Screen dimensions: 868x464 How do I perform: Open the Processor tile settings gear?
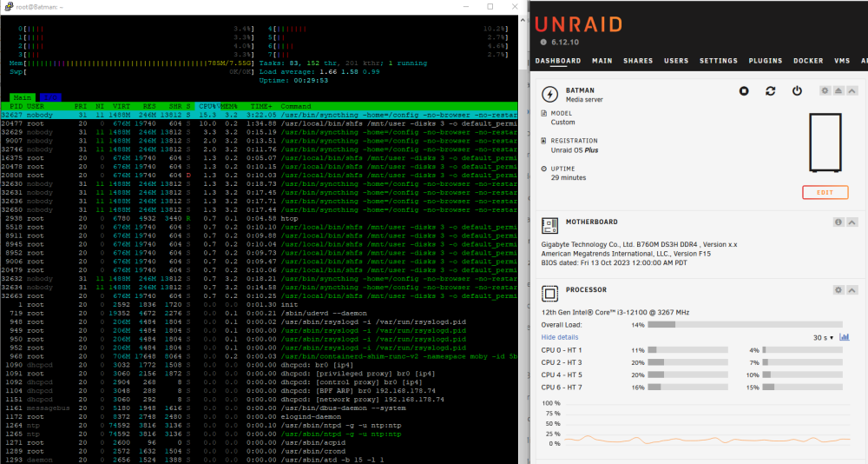coord(838,290)
